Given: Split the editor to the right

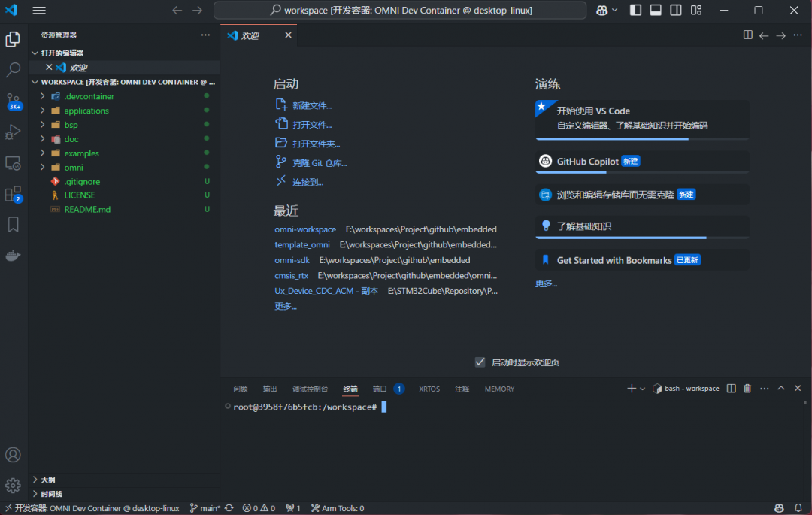Looking at the screenshot, I should (x=748, y=35).
